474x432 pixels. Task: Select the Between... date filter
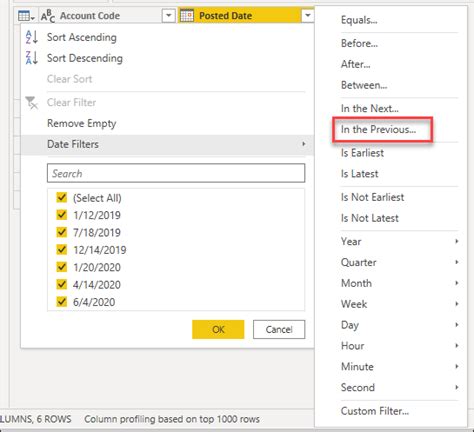click(x=364, y=85)
